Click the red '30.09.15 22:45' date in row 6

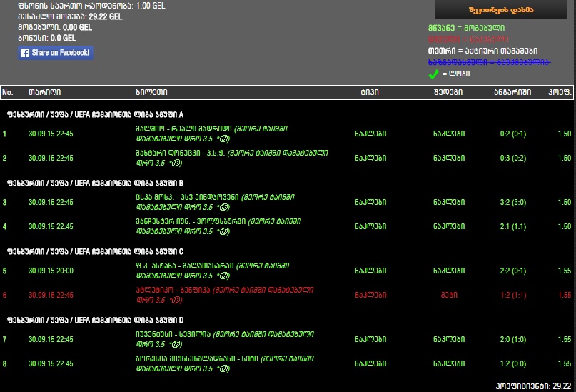click(51, 296)
